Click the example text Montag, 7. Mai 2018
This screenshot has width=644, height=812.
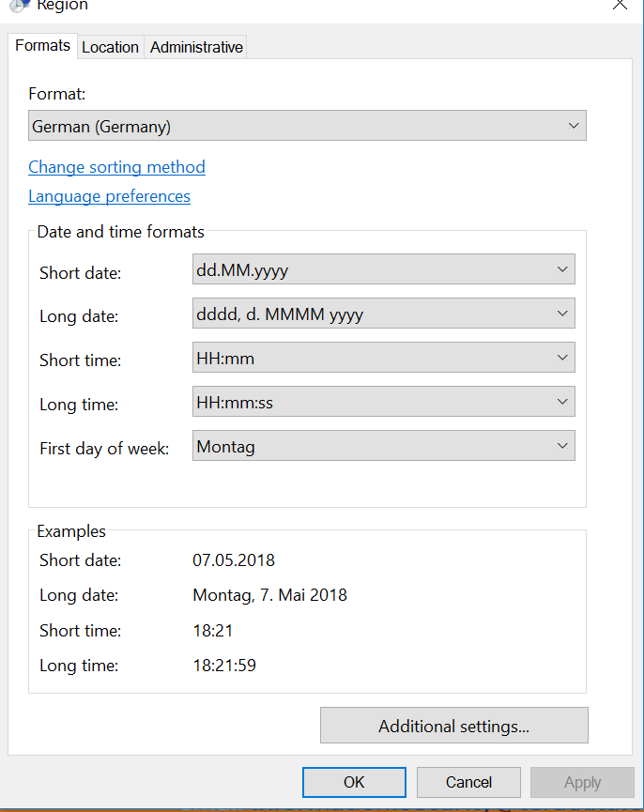269,595
